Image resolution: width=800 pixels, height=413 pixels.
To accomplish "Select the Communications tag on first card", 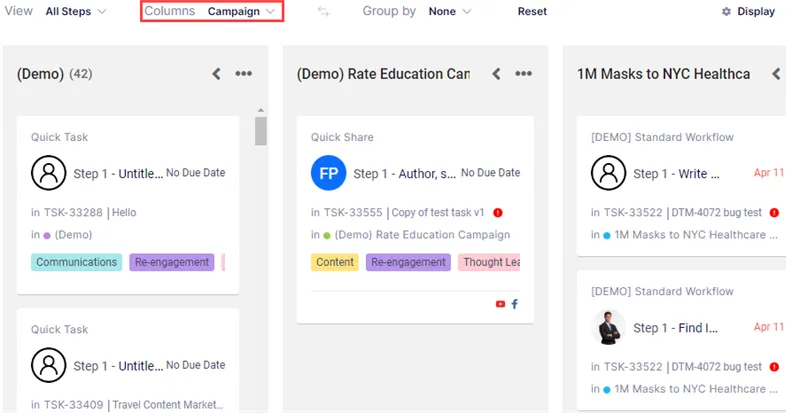I will tap(77, 262).
